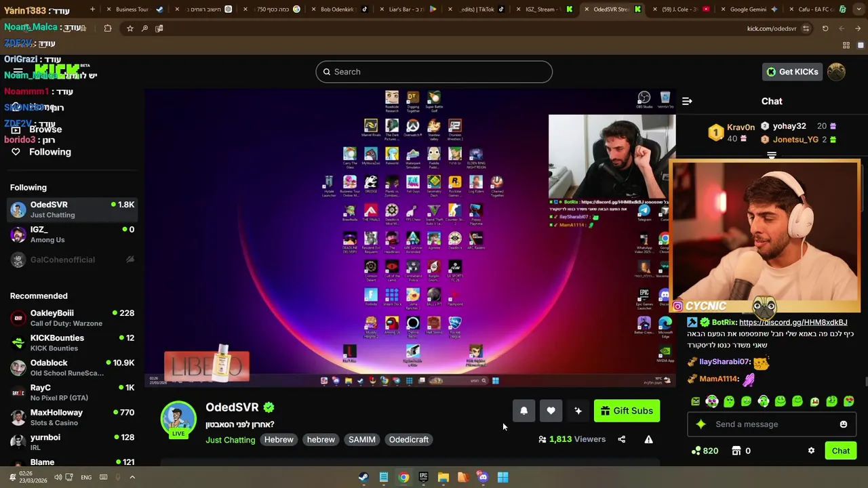Open Chrome from the taskbar
Image resolution: width=868 pixels, height=488 pixels.
click(403, 477)
